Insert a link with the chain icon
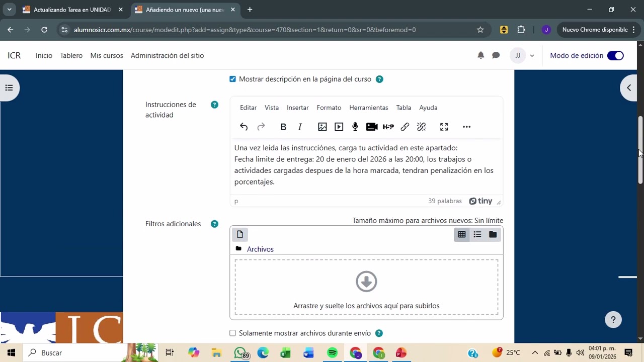644x362 pixels. tap(405, 127)
